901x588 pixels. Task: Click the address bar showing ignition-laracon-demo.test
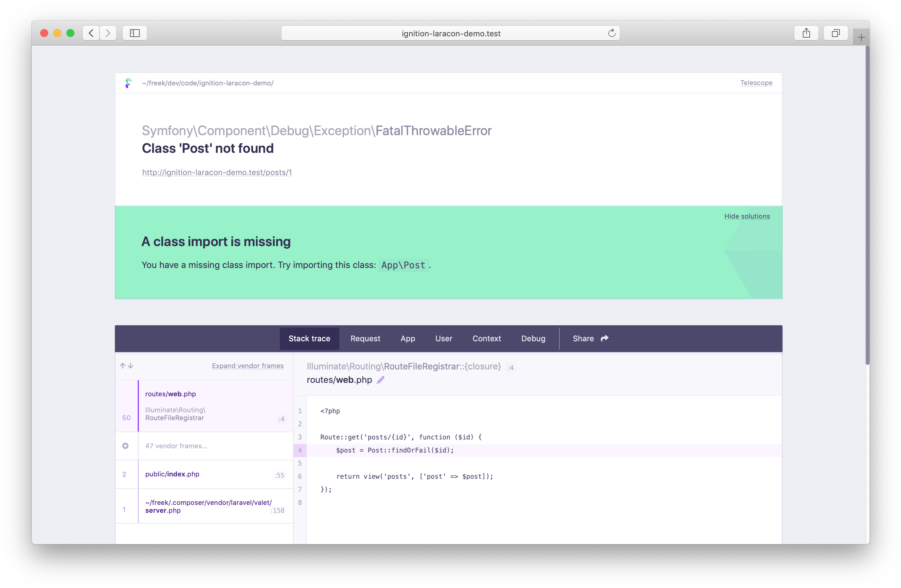[x=450, y=33]
